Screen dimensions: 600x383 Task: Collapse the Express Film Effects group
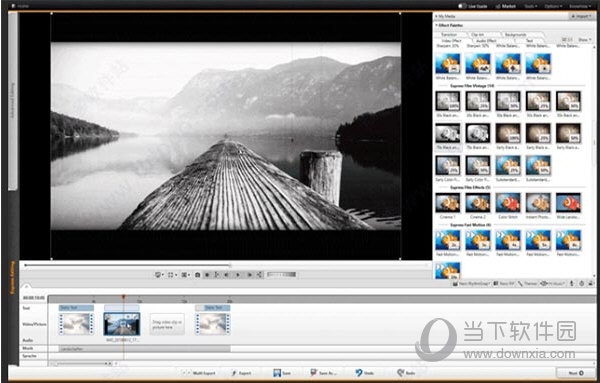pyautogui.click(x=470, y=187)
